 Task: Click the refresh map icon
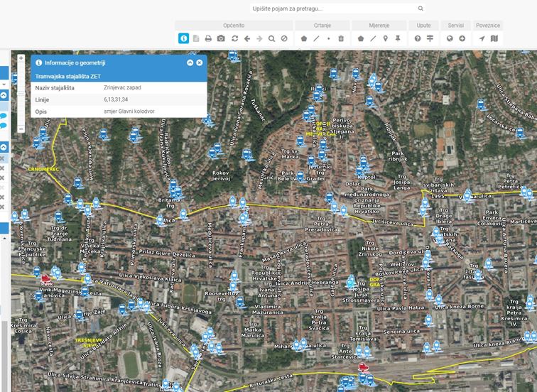[234, 38]
